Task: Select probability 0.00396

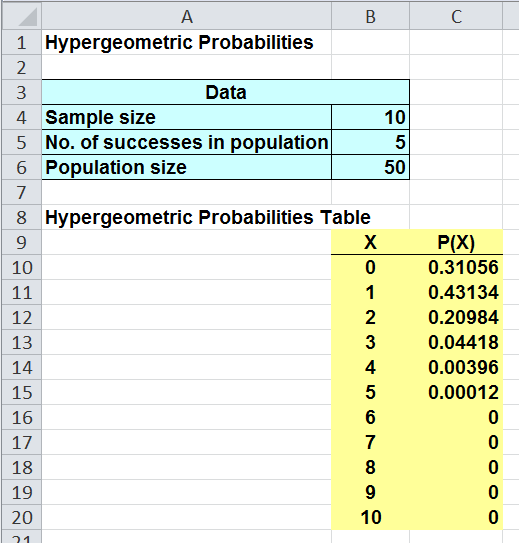Action: click(x=456, y=367)
